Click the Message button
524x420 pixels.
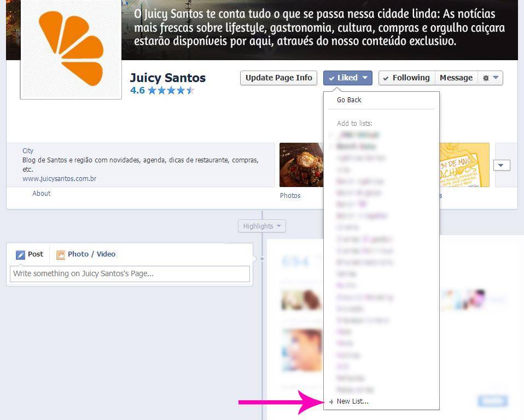[456, 78]
